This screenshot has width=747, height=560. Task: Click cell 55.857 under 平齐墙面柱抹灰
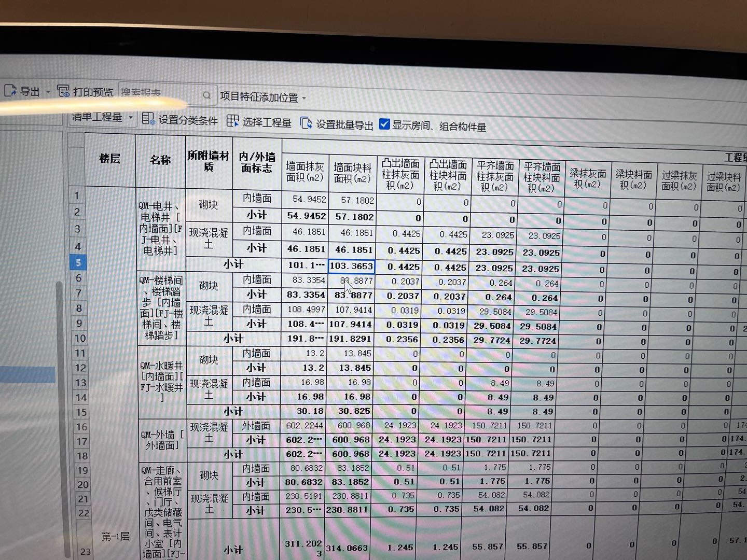[x=488, y=546]
